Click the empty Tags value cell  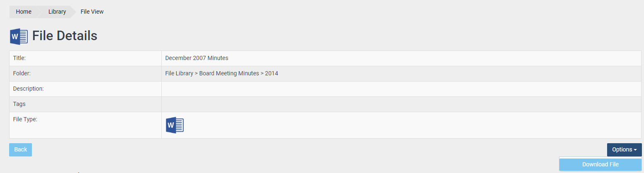401,104
